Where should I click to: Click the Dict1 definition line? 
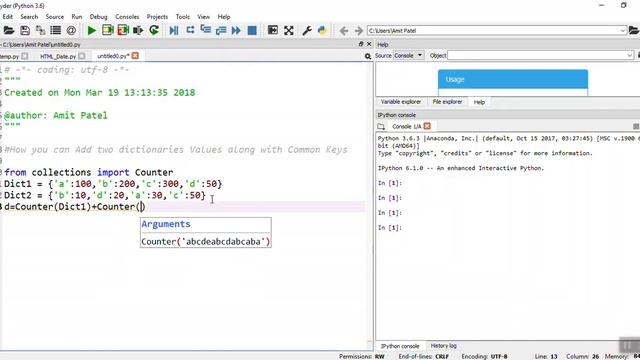pyautogui.click(x=113, y=184)
